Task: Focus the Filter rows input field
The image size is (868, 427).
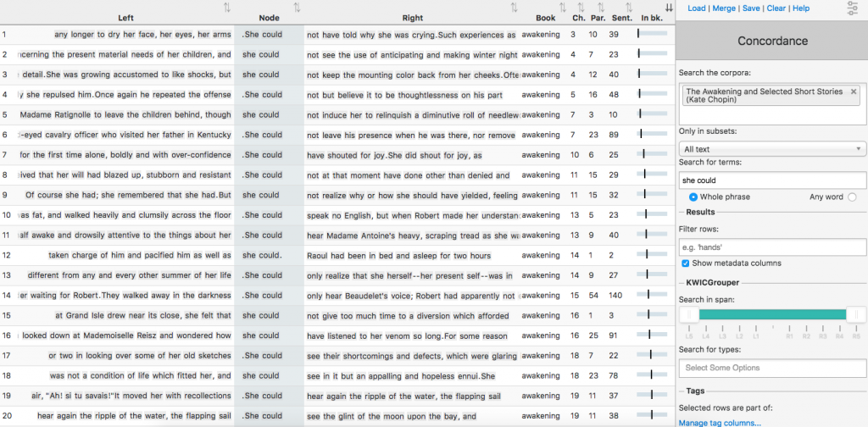Action: tap(772, 247)
